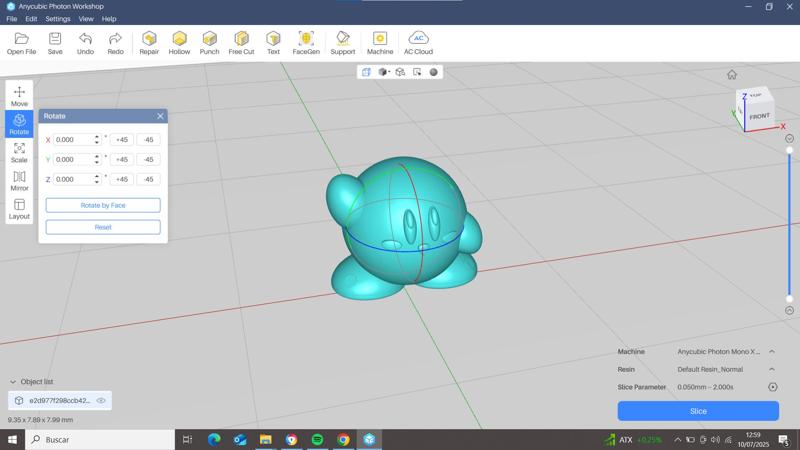Rotate Y axis by +45 degrees

[121, 159]
